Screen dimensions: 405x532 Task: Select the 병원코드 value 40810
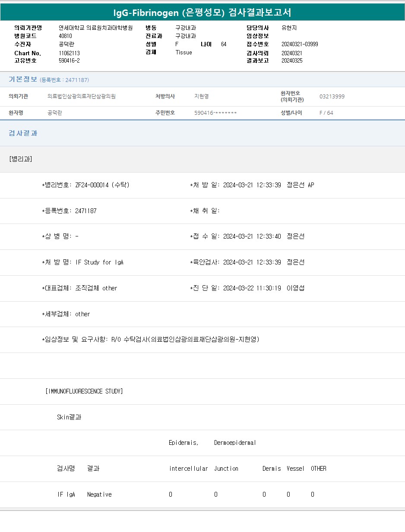coord(65,36)
